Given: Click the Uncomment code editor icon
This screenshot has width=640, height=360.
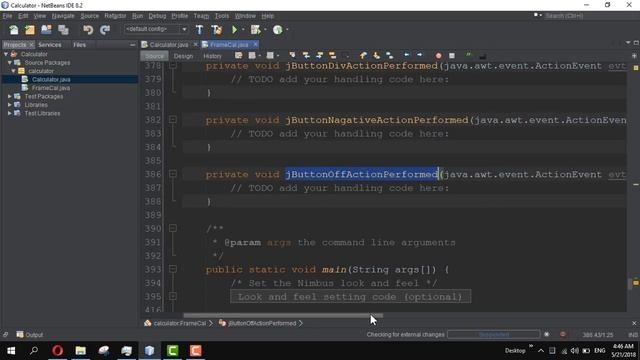Looking at the screenshot, I should pos(482,56).
